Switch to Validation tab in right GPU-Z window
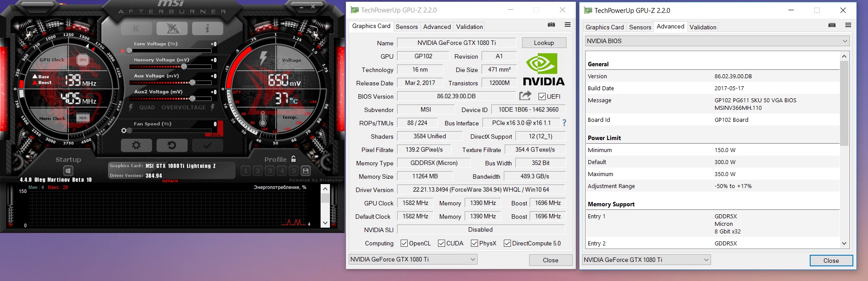Screen dimensions: 868x281 (703, 27)
